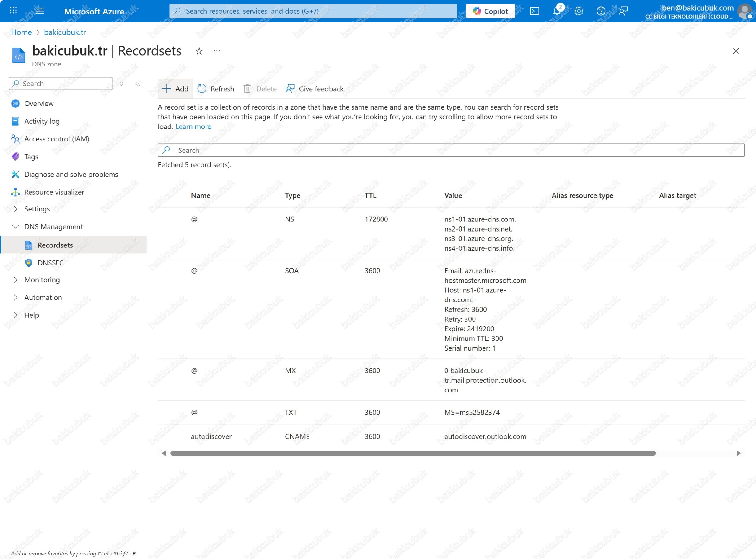
Task: Refresh the record sets list
Action: coord(216,89)
